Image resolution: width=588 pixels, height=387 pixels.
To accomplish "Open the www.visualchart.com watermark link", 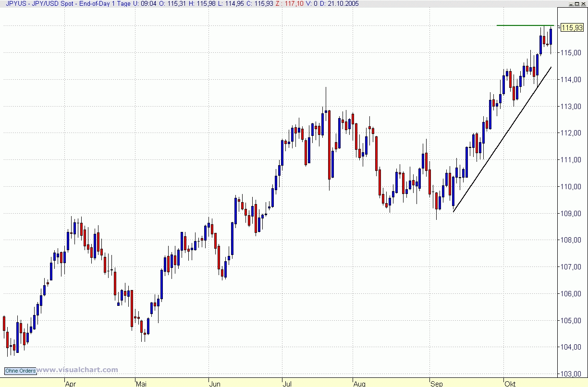I will [x=77, y=370].
